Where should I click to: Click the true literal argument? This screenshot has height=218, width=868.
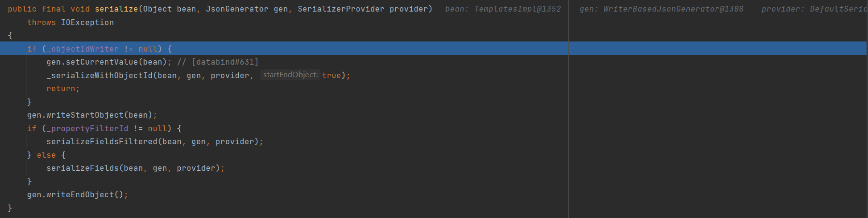coord(331,76)
